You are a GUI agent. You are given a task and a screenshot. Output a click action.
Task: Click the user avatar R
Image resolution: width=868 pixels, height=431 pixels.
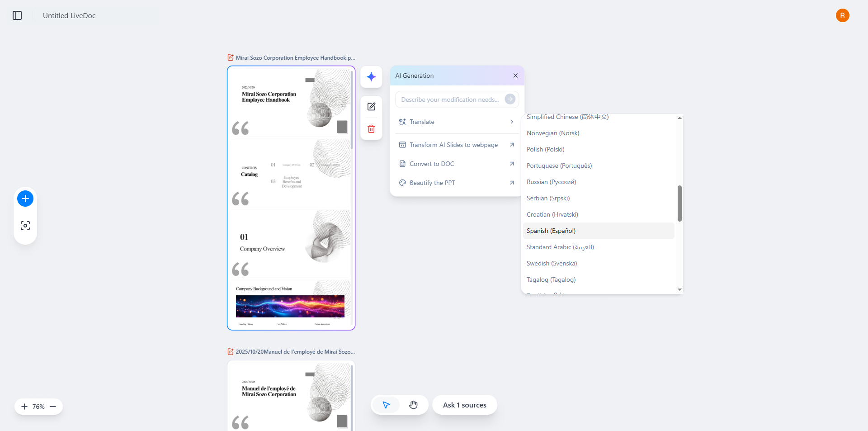(x=842, y=15)
